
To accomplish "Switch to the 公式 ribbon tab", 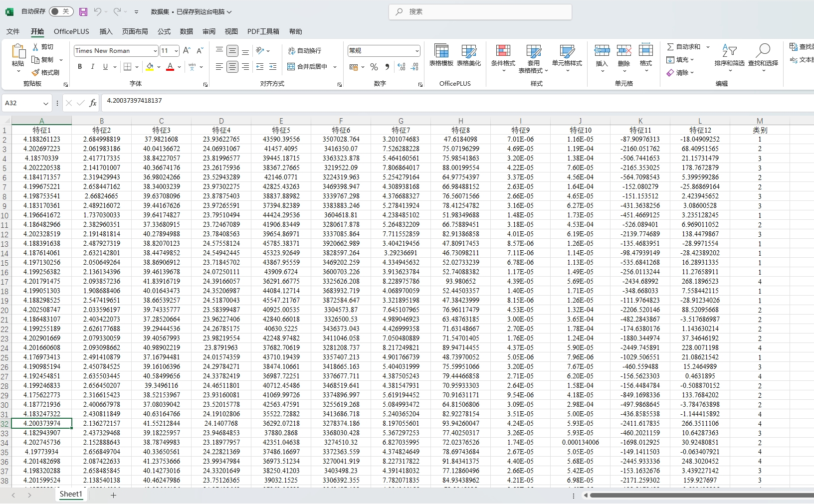I will (164, 31).
